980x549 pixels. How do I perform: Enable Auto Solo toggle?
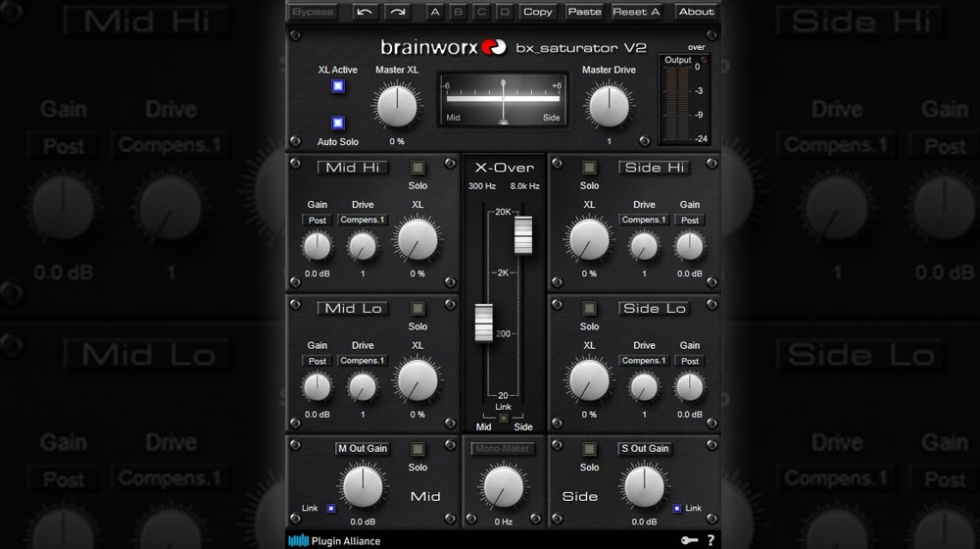point(338,123)
